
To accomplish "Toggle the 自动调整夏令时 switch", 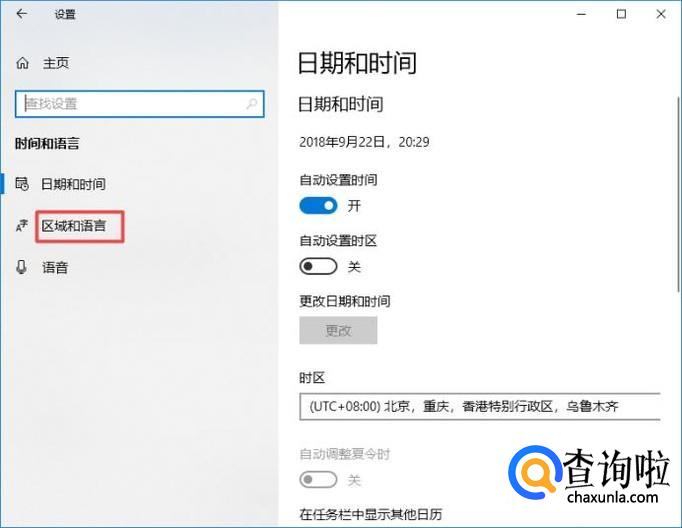I will (x=318, y=480).
